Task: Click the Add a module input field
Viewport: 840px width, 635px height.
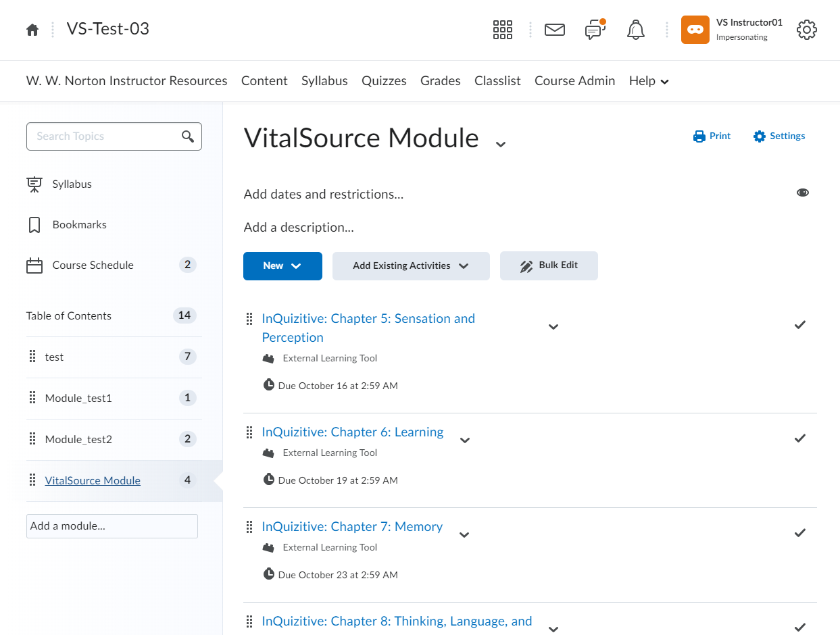Action: point(112,526)
